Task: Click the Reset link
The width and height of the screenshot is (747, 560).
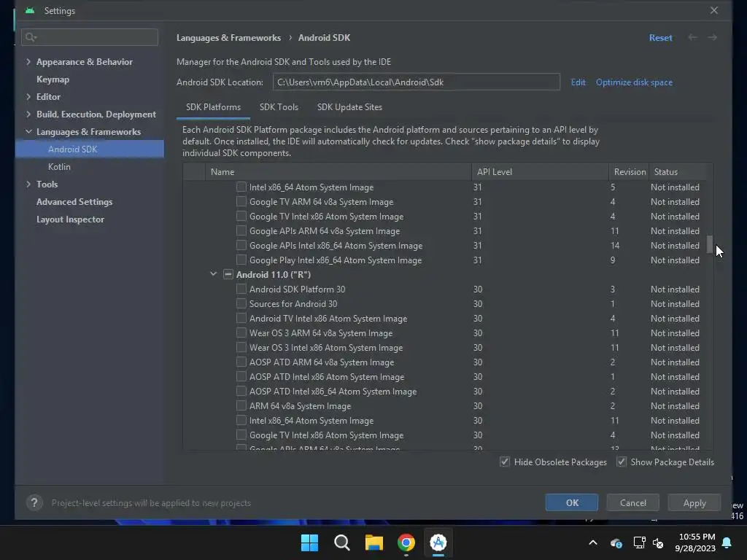Action: point(660,38)
